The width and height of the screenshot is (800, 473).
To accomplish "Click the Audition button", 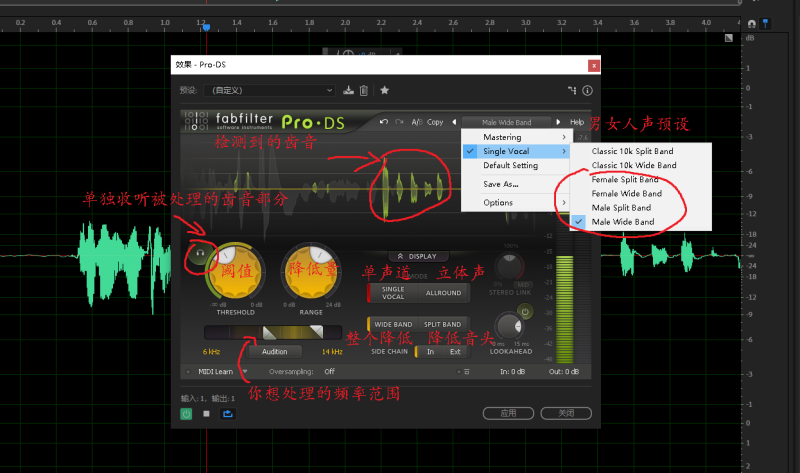I will [x=274, y=352].
